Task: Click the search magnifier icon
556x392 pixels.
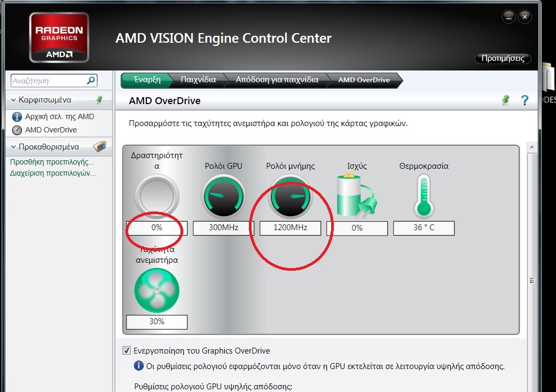Action: click(91, 81)
